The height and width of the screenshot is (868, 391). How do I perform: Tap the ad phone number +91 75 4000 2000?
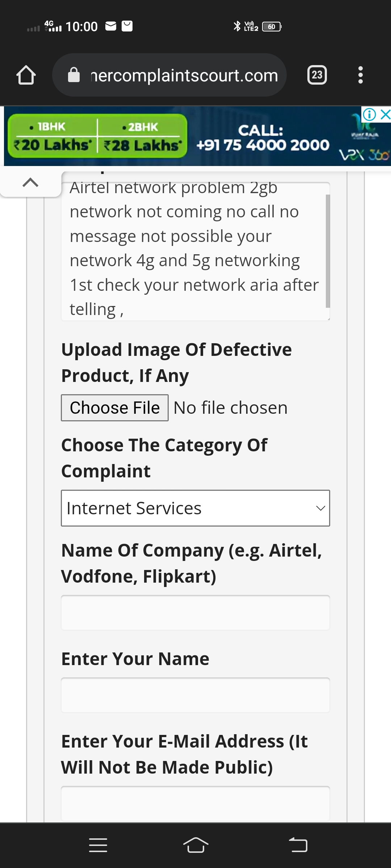tap(262, 145)
